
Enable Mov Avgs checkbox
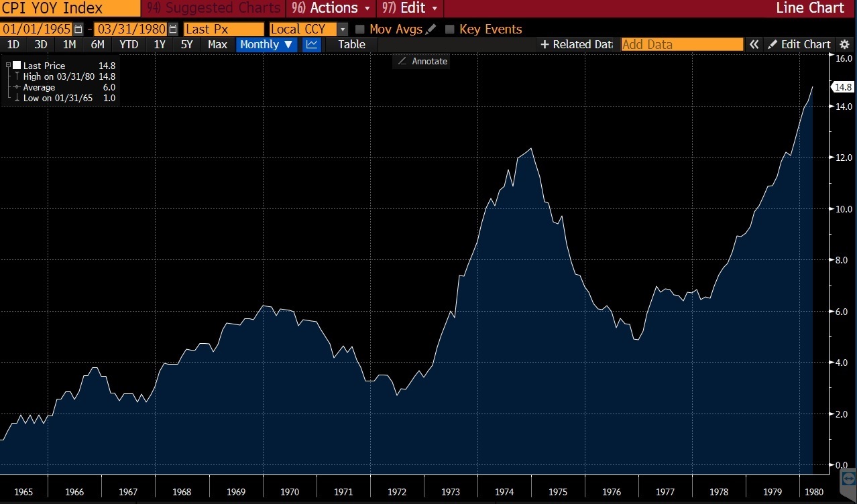coord(360,29)
